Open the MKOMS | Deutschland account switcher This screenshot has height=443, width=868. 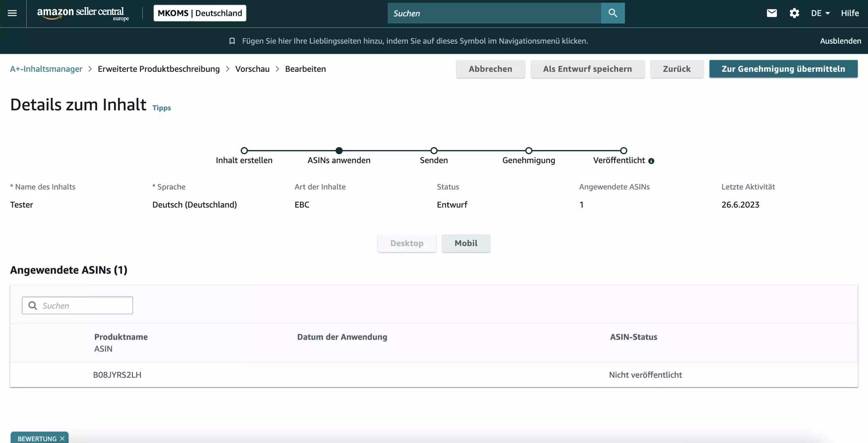click(x=200, y=13)
